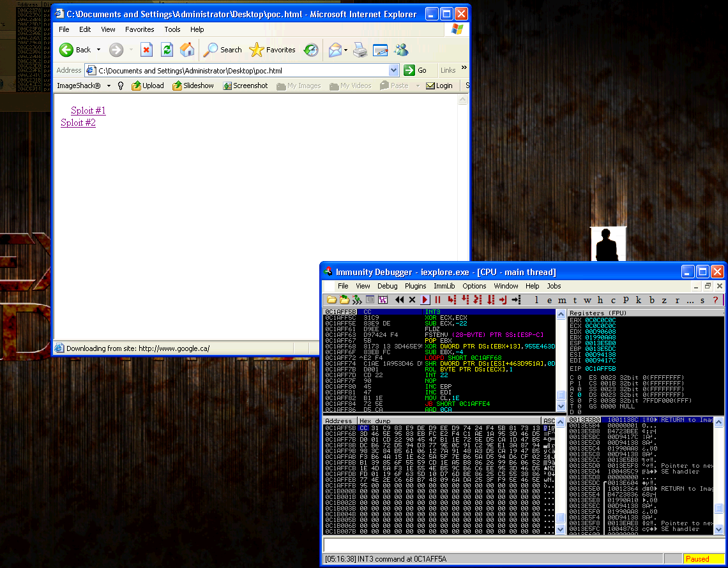Go to the Home page in Internet Explorer
Viewport: 728px width, 568px height.
187,50
